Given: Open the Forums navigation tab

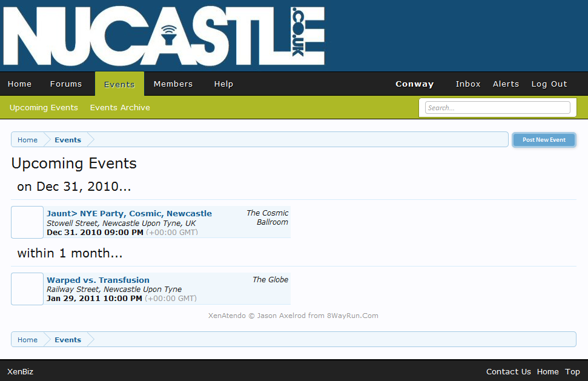Looking at the screenshot, I should pos(66,84).
